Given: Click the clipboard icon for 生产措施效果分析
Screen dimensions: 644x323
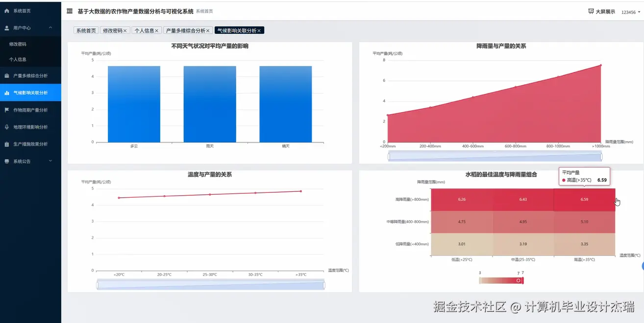Looking at the screenshot, I should [7, 144].
